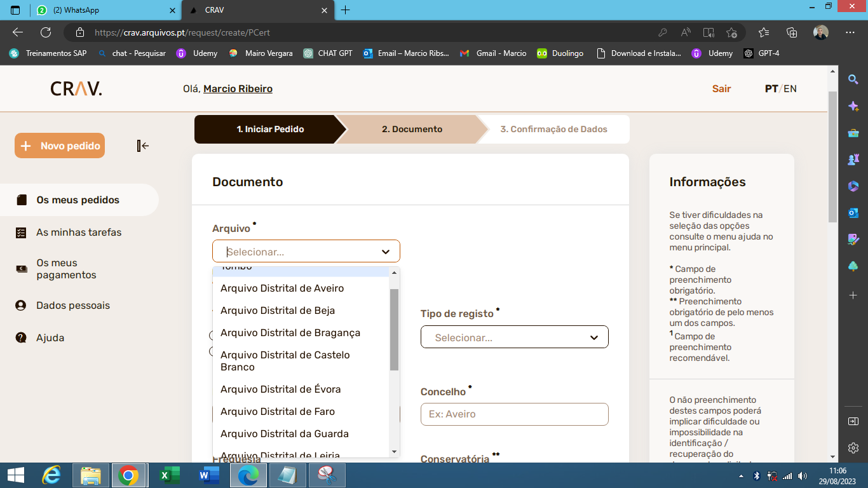The height and width of the screenshot is (488, 868).
Task: Open As minhas tarefas in sidebar
Action: 79,233
